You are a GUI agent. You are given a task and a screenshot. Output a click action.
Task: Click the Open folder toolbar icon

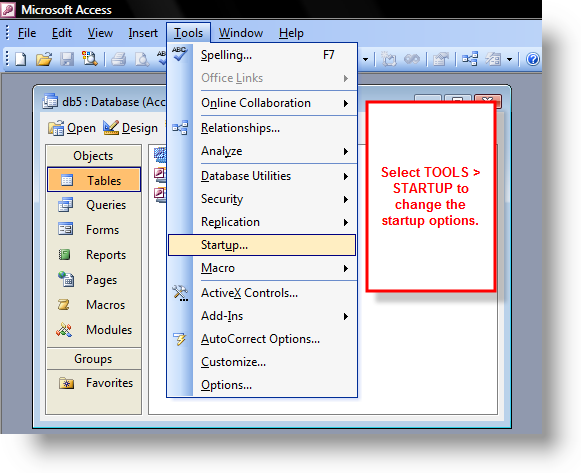pos(44,59)
